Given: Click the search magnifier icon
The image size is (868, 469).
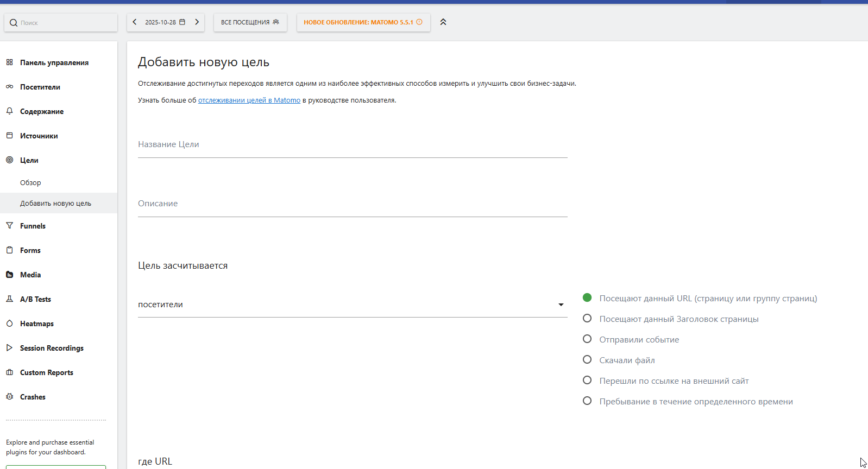Looking at the screenshot, I should tap(14, 23).
